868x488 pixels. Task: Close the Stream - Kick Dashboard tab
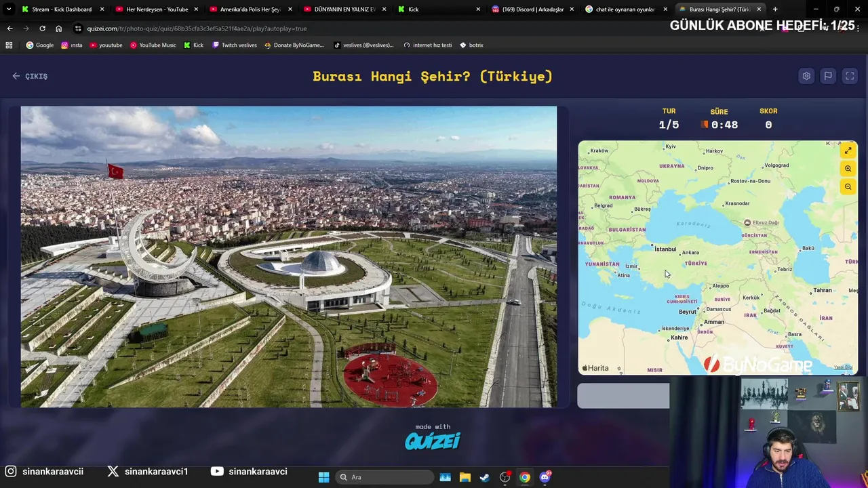click(102, 9)
